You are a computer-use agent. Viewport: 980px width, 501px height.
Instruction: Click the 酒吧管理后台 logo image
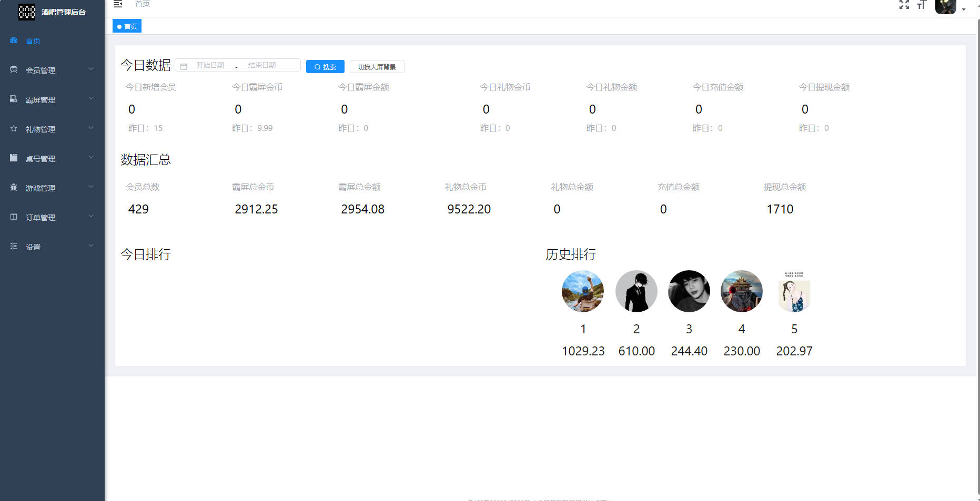[27, 12]
